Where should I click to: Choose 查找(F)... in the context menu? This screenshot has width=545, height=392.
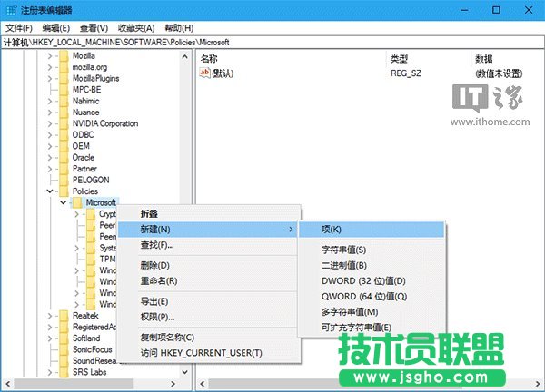coord(209,245)
